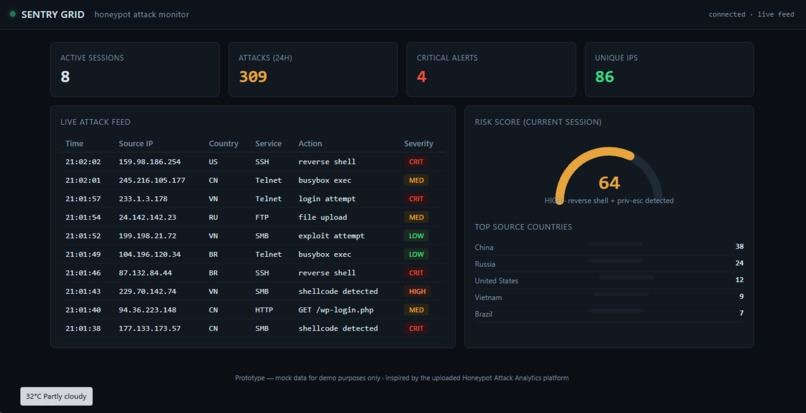
Task: Click the CRIT badge for login attempt
Action: coord(416,199)
